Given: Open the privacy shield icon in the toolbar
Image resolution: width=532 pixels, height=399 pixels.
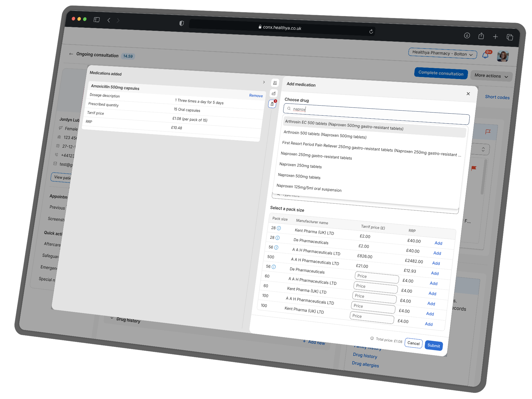Looking at the screenshot, I should pyautogui.click(x=181, y=23).
